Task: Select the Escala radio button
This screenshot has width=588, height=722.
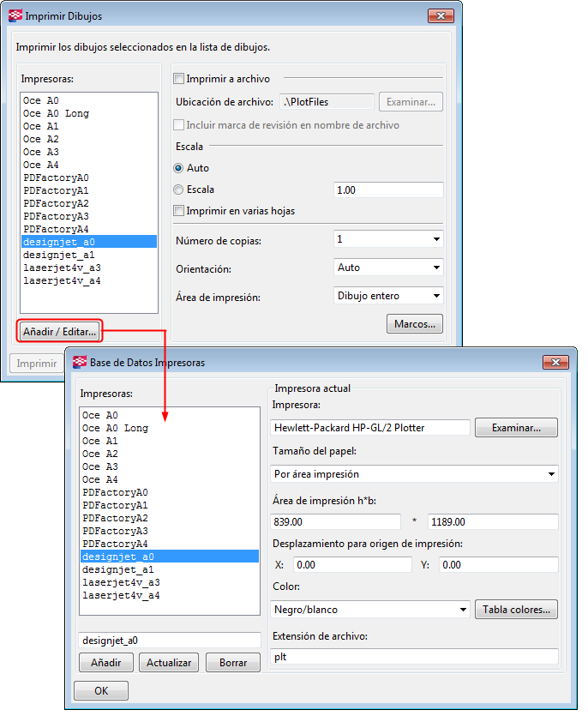Action: [x=178, y=190]
